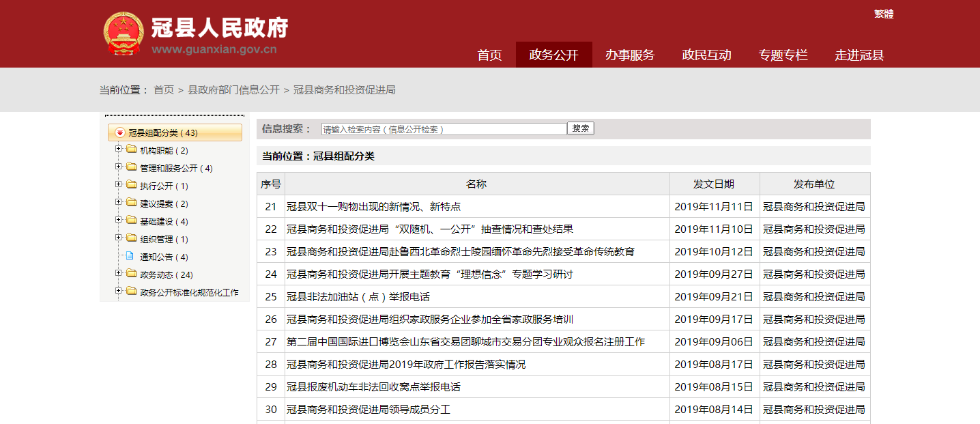This screenshot has height=424, width=980.
Task: Select 基础建设 (4) in the tree
Action: point(164,221)
